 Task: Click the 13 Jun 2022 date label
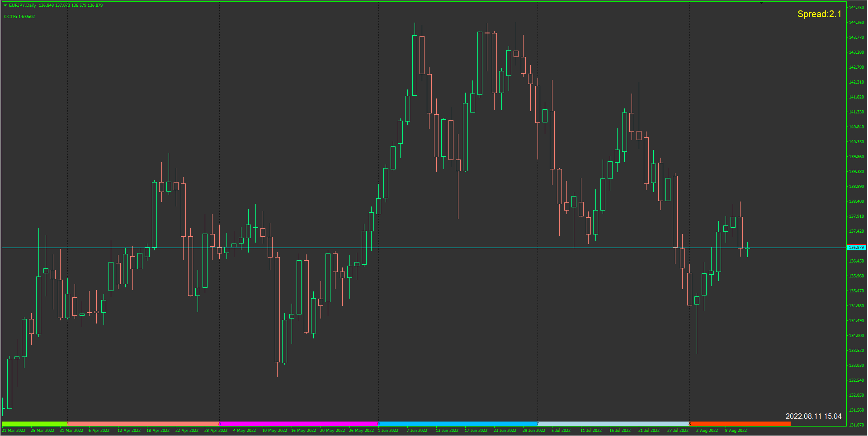pos(447,431)
